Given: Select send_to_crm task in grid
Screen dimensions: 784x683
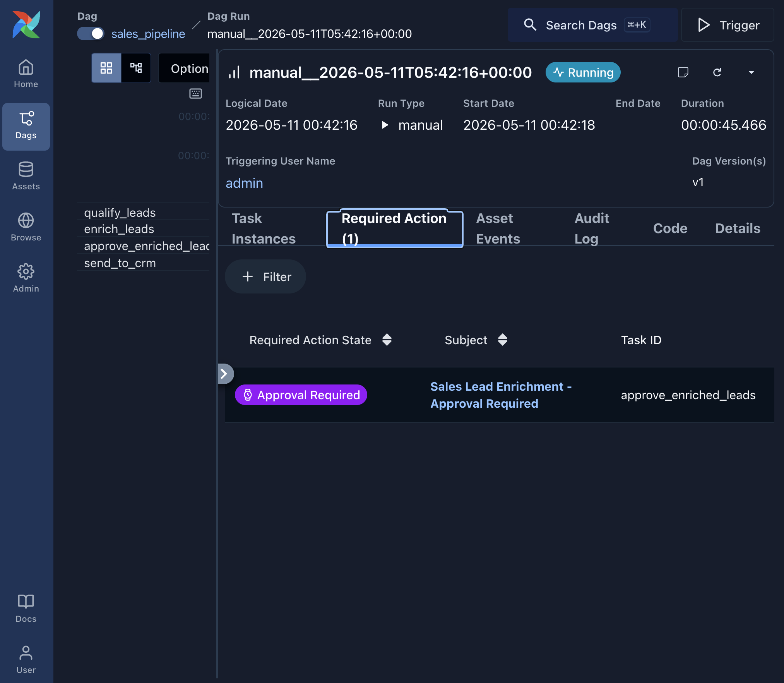Looking at the screenshot, I should [120, 263].
